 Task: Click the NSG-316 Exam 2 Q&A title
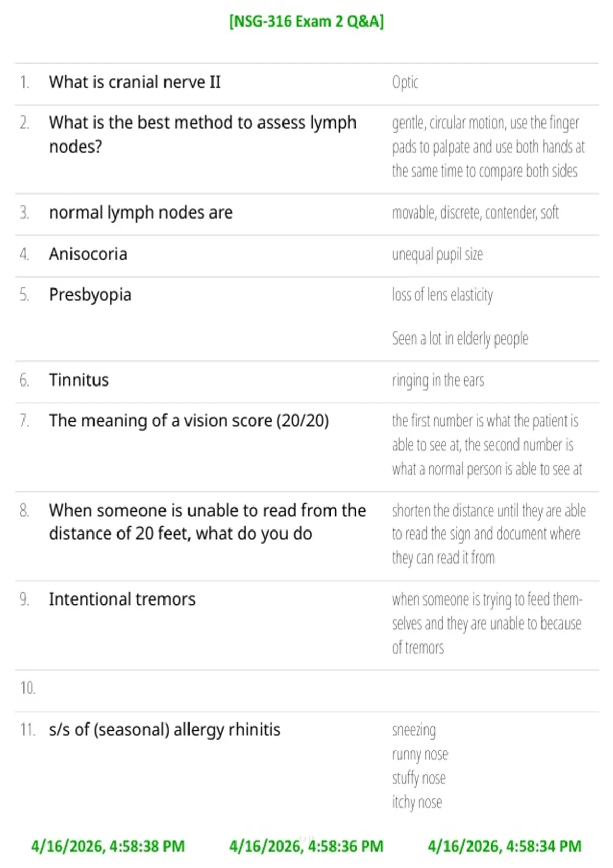[x=306, y=21]
